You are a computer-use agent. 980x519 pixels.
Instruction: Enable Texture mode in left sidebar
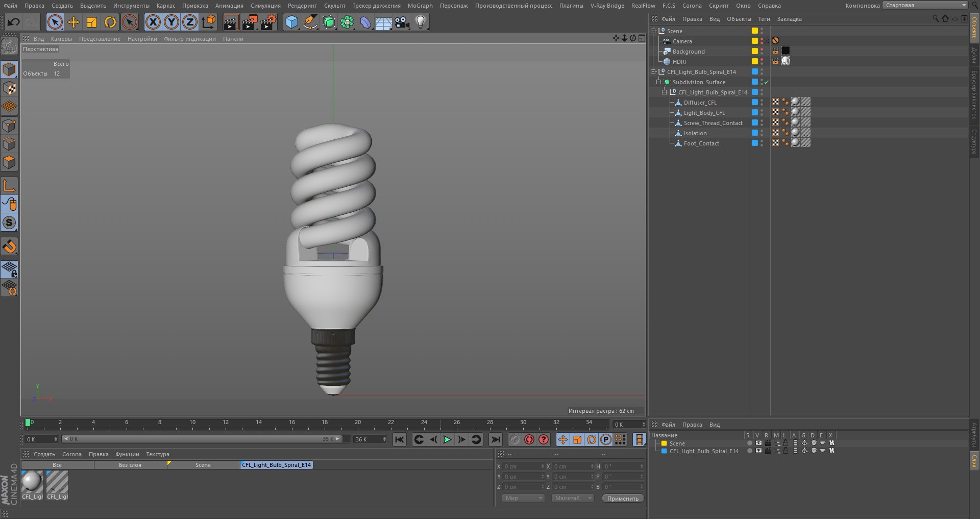[9, 88]
